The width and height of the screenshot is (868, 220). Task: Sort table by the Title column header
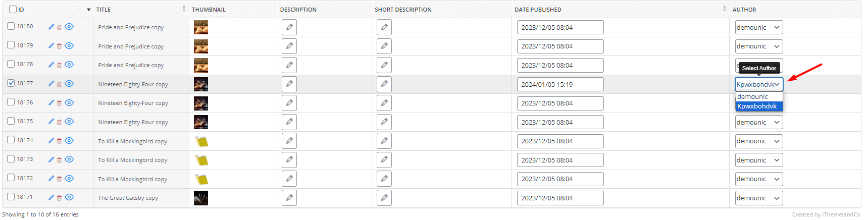pyautogui.click(x=104, y=10)
